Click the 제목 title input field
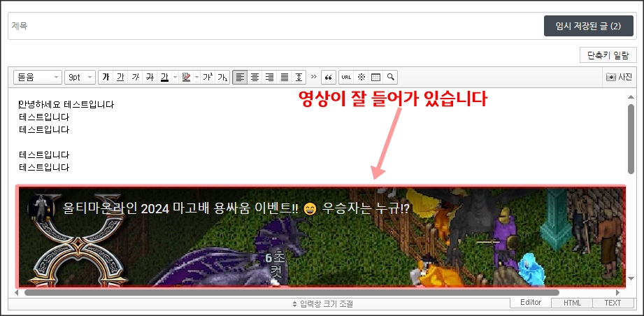 click(x=276, y=27)
